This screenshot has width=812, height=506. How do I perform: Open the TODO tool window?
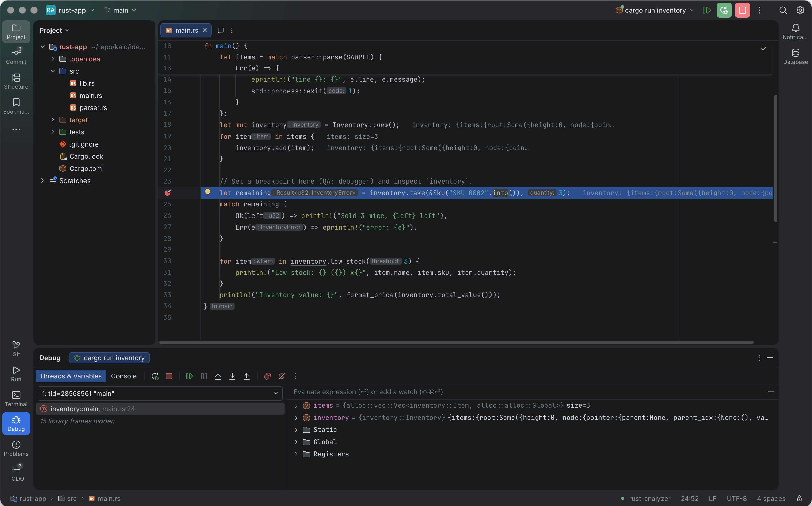click(x=16, y=473)
